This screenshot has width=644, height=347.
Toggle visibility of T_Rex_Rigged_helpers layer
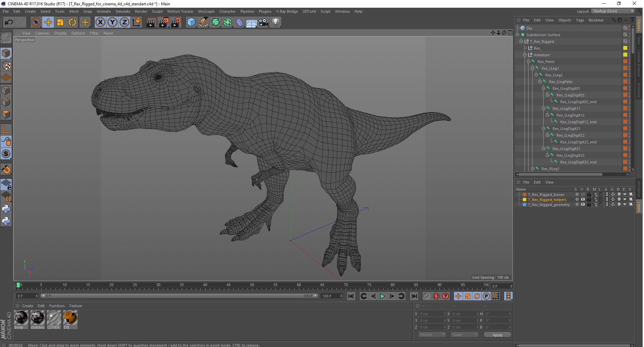[582, 200]
